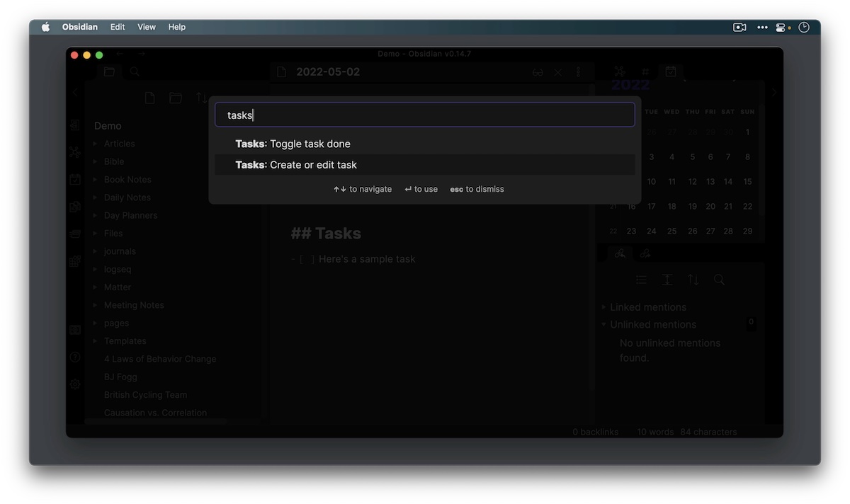Open the help icon in the ribbon
Viewport: 850px width, 504px height.
pyautogui.click(x=75, y=357)
